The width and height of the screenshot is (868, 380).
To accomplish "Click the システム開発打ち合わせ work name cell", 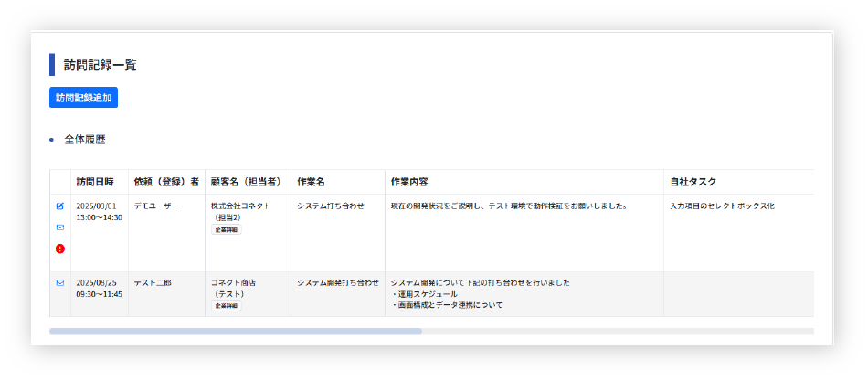I will click(x=337, y=283).
